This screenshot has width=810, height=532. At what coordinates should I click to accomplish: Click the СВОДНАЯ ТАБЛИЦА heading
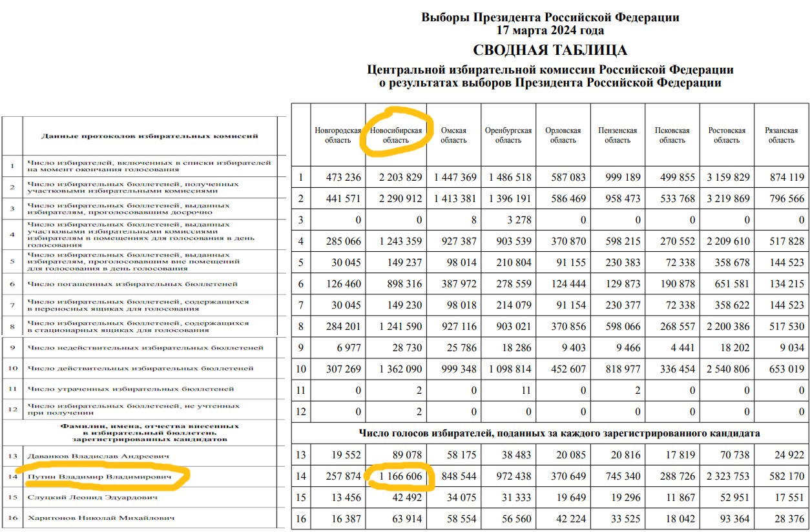[550, 50]
